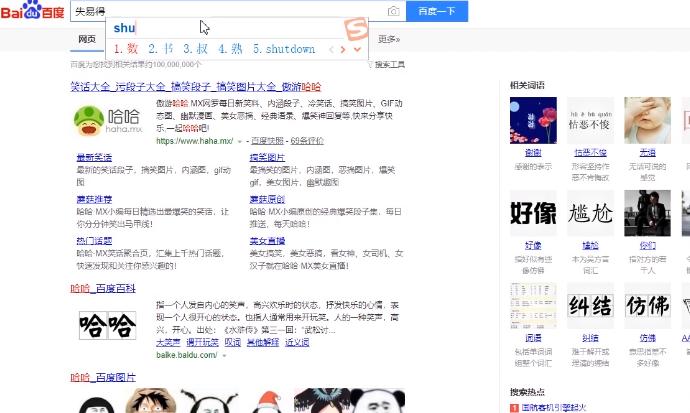Open https://www.haha.mx/ URL link
Viewport: 690px width, 413px height.
click(x=195, y=141)
